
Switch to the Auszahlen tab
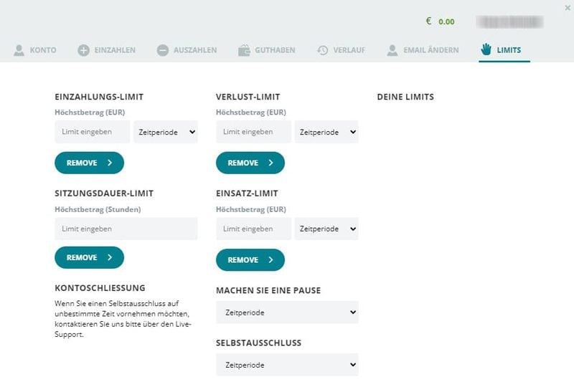pyautogui.click(x=194, y=50)
